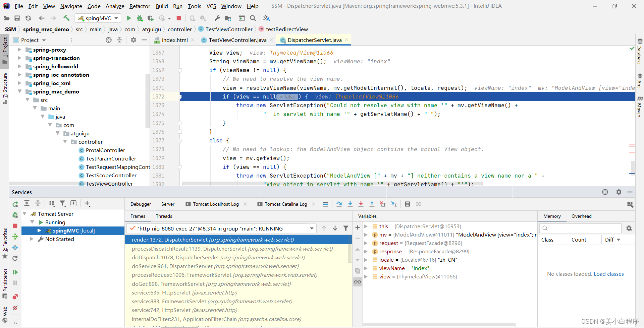The width and height of the screenshot is (644, 328).
Task: Toggle Mute Breakpoints in the debug sidebar
Action: (15, 308)
